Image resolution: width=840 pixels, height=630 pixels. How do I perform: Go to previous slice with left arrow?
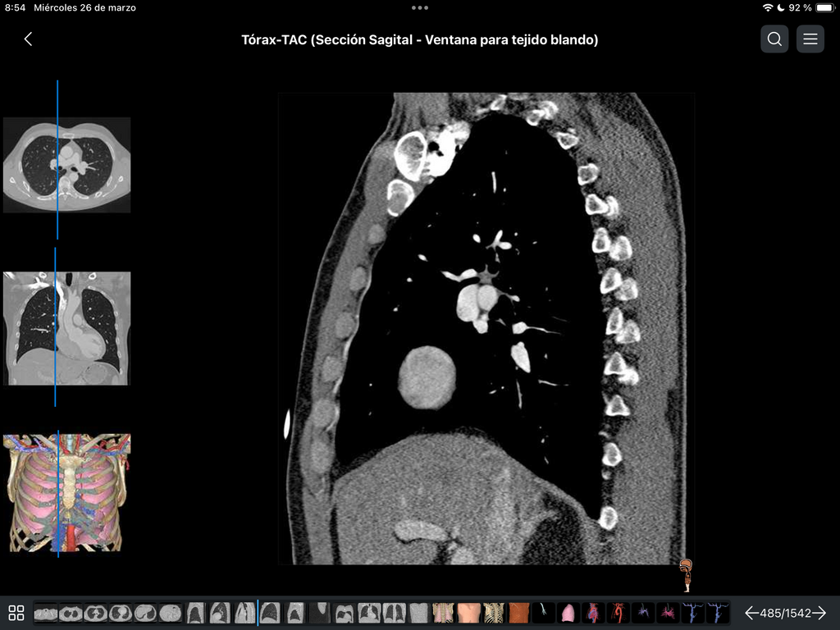tap(753, 613)
